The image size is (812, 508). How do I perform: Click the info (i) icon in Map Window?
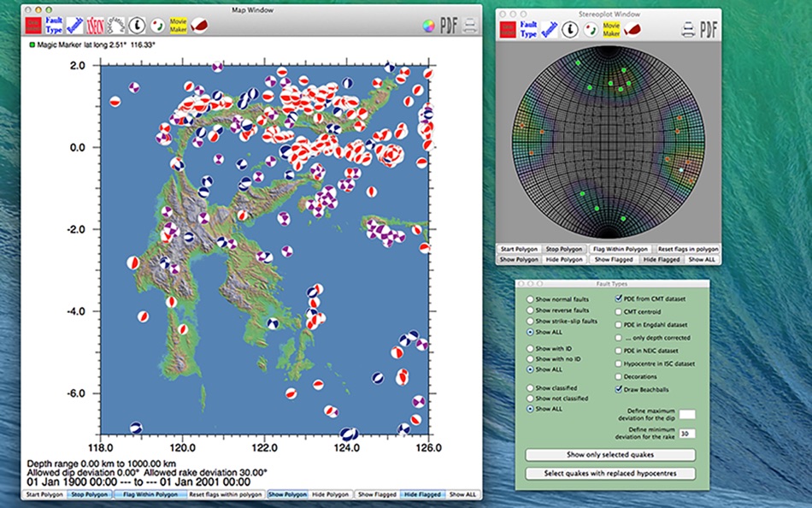click(135, 25)
